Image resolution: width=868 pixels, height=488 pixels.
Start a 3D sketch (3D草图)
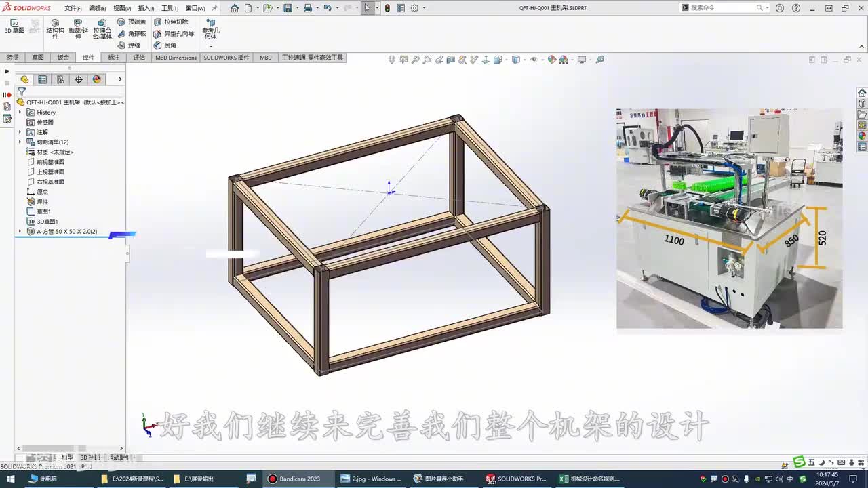click(14, 26)
